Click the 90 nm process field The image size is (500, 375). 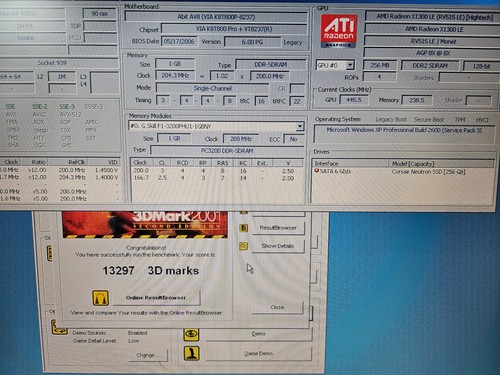pyautogui.click(x=99, y=13)
